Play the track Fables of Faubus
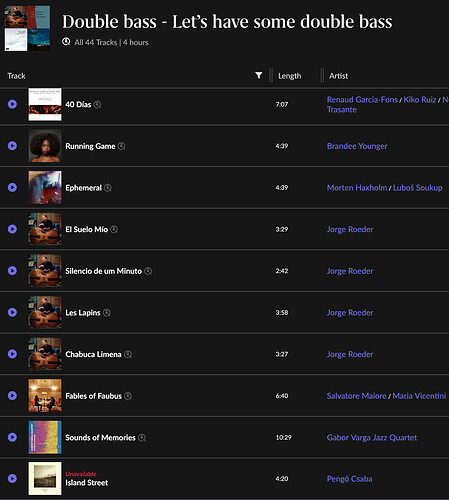This screenshot has width=449, height=500. point(12,396)
